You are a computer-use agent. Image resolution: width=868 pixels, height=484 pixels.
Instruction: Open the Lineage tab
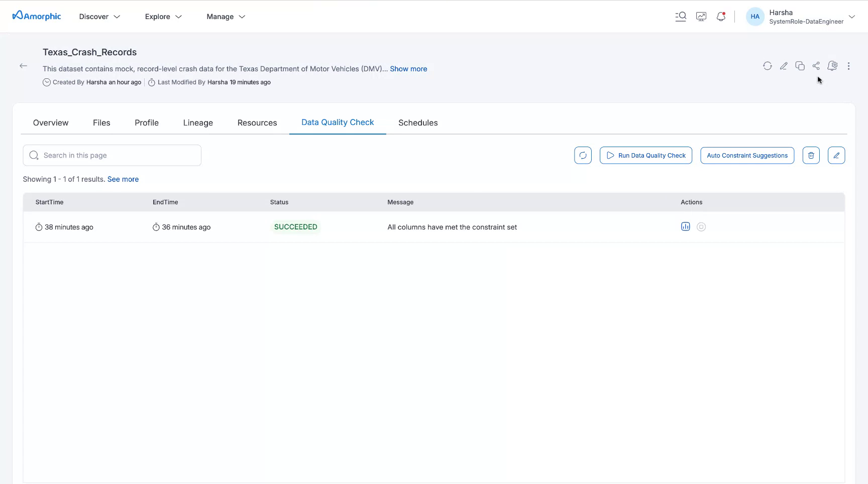(197, 123)
